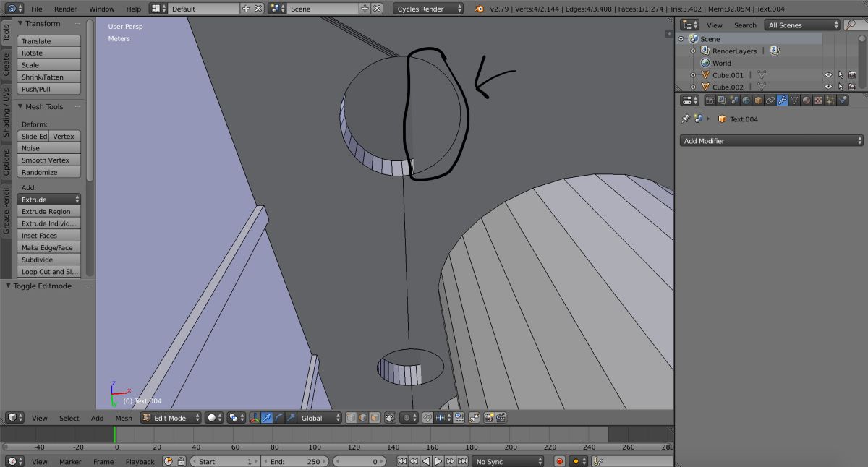Open the Add Modifier dropdown
Viewport: 868px width, 467px height.
pos(771,141)
